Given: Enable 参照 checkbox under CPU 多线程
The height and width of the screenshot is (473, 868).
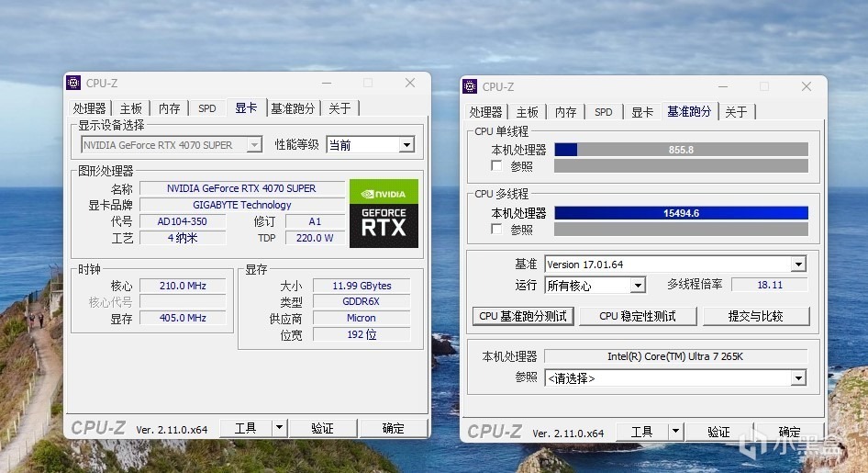Looking at the screenshot, I should coord(496,229).
